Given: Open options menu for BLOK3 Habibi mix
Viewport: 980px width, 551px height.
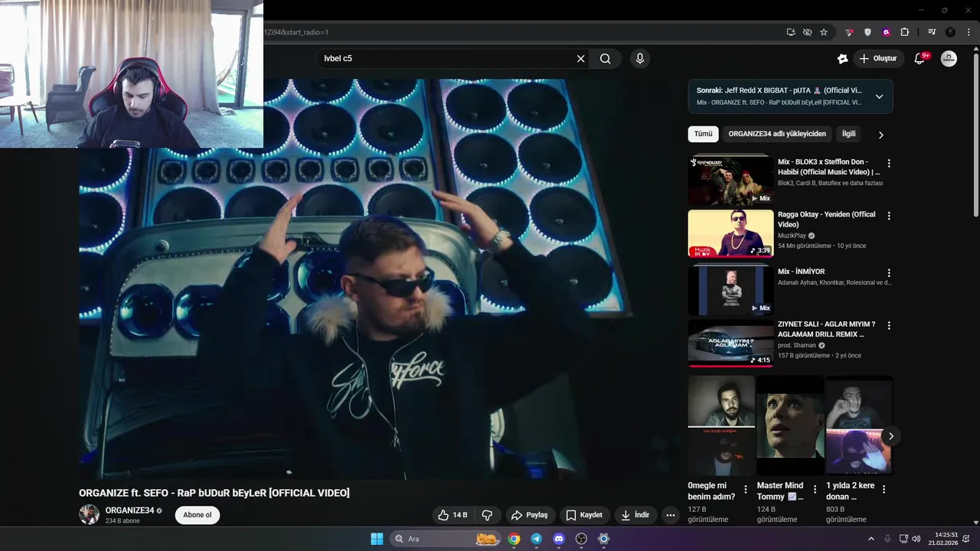Looking at the screenshot, I should 889,163.
